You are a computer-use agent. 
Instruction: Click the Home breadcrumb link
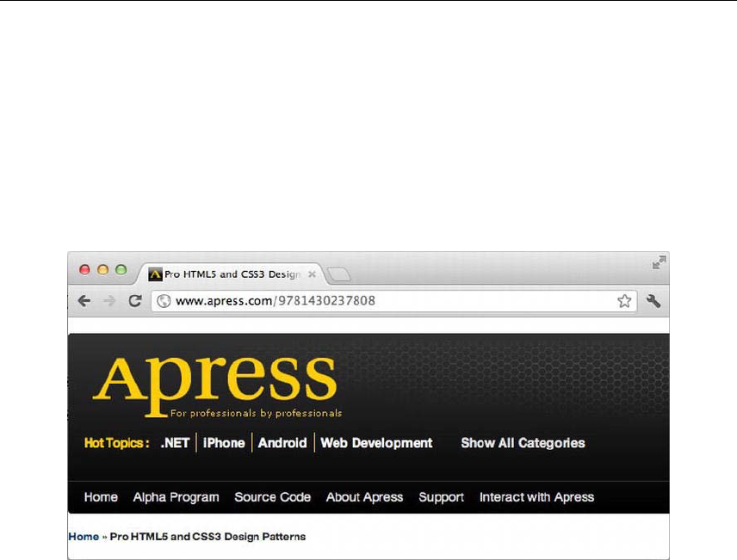click(84, 537)
